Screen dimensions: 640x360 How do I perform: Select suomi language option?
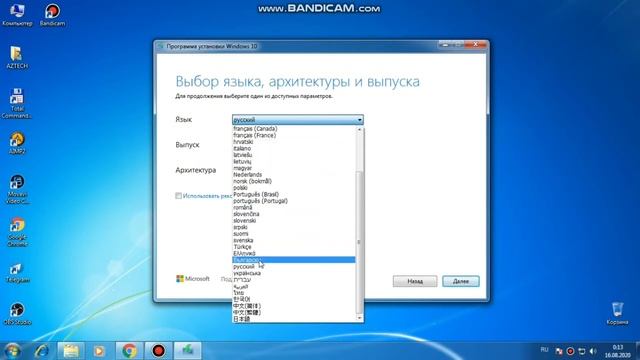tap(294, 233)
